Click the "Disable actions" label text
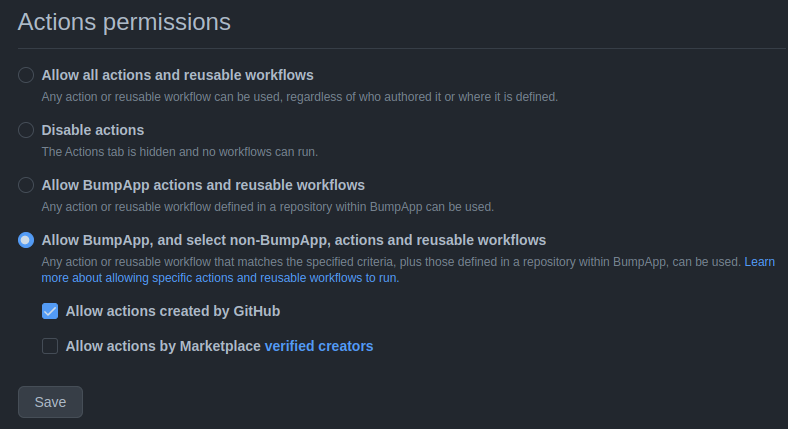Viewport: 788px width, 429px height. 92,130
